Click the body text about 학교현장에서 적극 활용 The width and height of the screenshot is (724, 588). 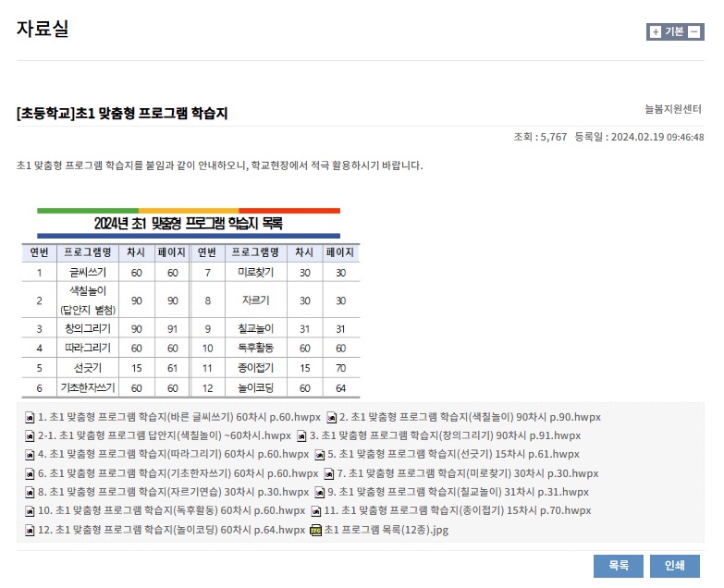[x=219, y=165]
